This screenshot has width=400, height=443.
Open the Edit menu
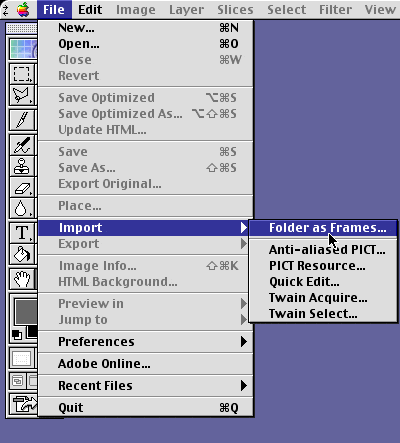pos(90,9)
